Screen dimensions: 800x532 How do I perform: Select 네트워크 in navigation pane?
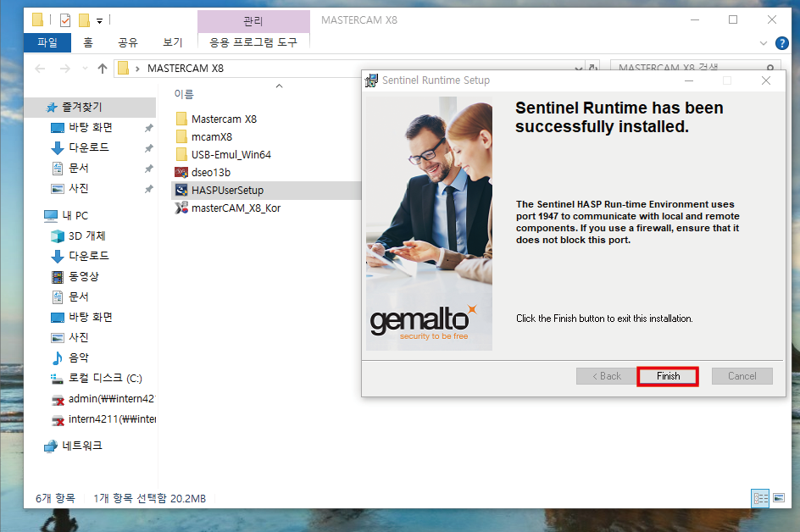click(x=81, y=446)
